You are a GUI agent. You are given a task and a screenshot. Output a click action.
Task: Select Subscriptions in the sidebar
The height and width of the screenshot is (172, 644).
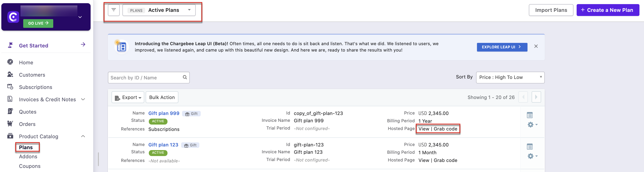click(x=35, y=87)
